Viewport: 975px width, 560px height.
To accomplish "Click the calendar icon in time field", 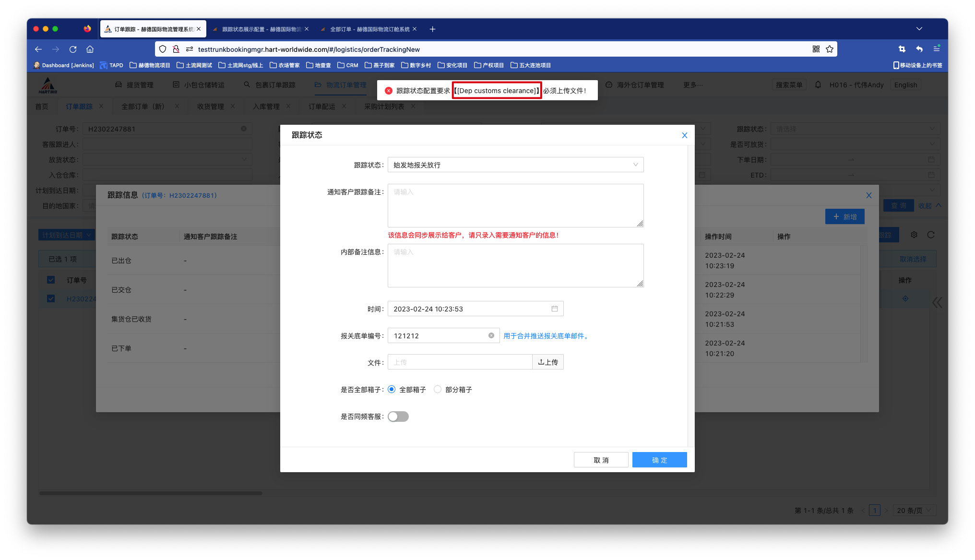I will click(554, 309).
